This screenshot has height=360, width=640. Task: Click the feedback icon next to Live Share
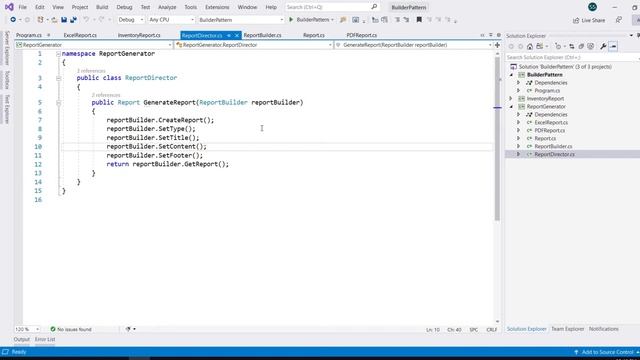[x=619, y=20]
